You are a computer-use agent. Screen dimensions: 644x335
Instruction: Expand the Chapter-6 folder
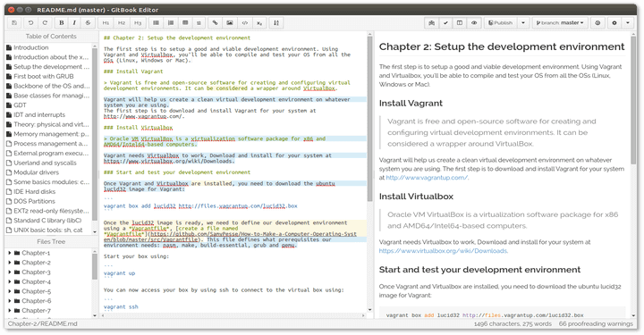pyautogui.click(x=10, y=301)
